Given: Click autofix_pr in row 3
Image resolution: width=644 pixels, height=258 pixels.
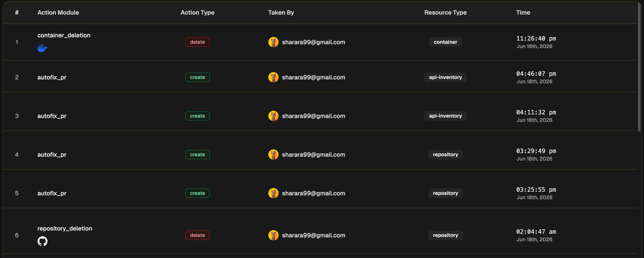Looking at the screenshot, I should pos(52,116).
